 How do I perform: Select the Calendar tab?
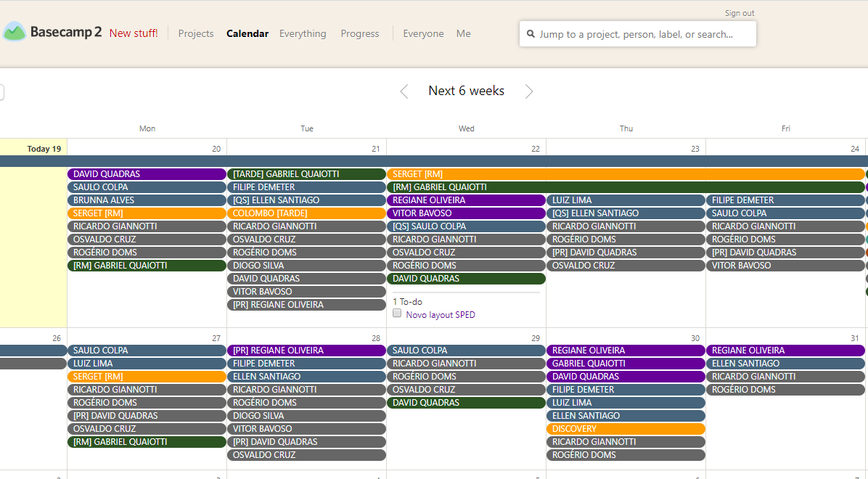247,33
